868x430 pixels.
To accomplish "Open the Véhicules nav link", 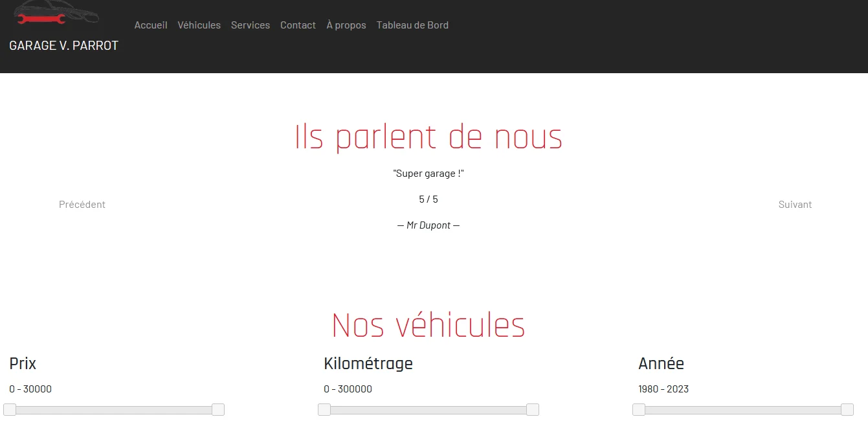I will [x=199, y=25].
